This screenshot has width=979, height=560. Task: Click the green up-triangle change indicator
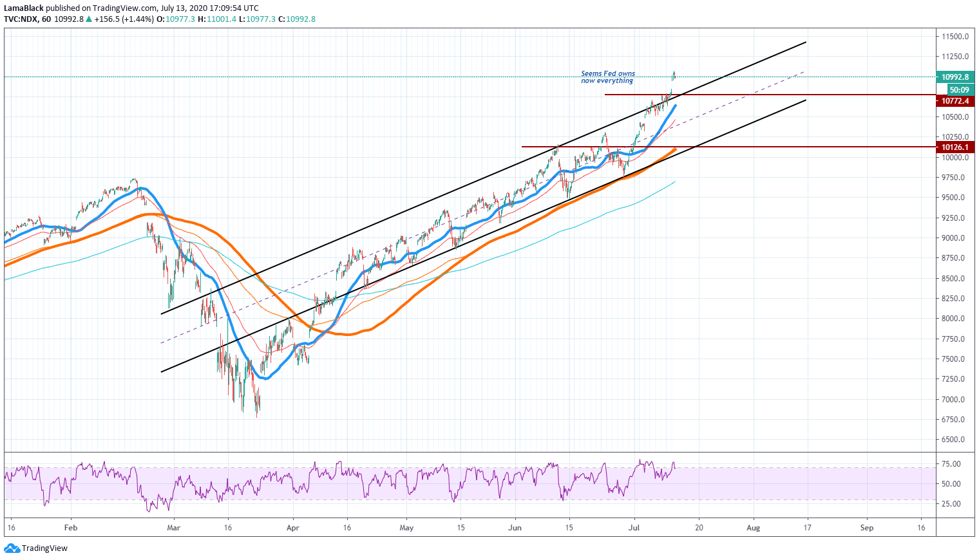click(89, 19)
